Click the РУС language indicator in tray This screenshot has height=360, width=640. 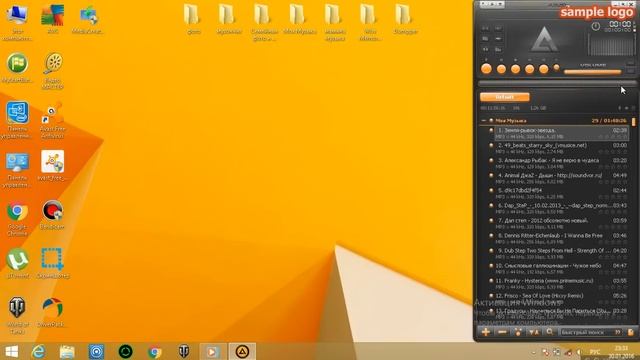click(x=595, y=352)
